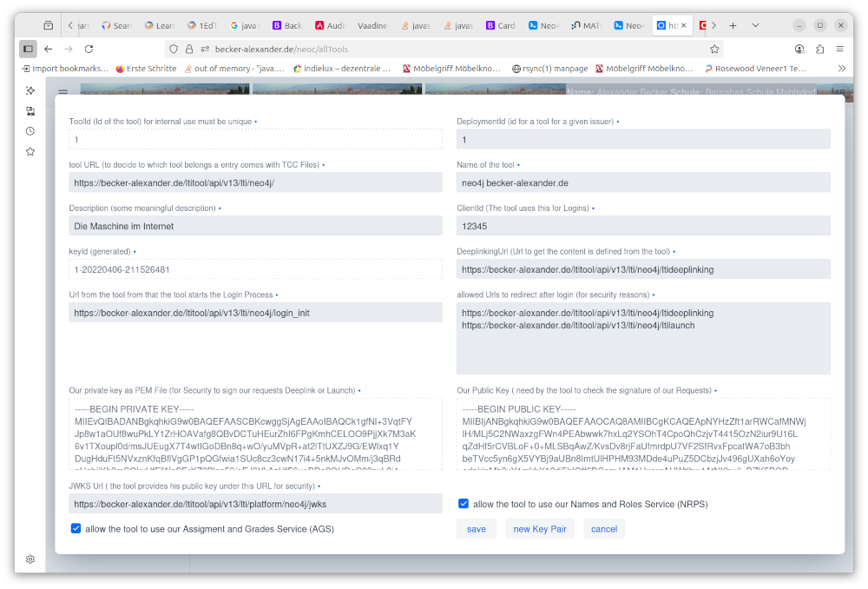The image size is (868, 589).
Task: Open sidebar settings gear at bottom
Action: pyautogui.click(x=30, y=559)
